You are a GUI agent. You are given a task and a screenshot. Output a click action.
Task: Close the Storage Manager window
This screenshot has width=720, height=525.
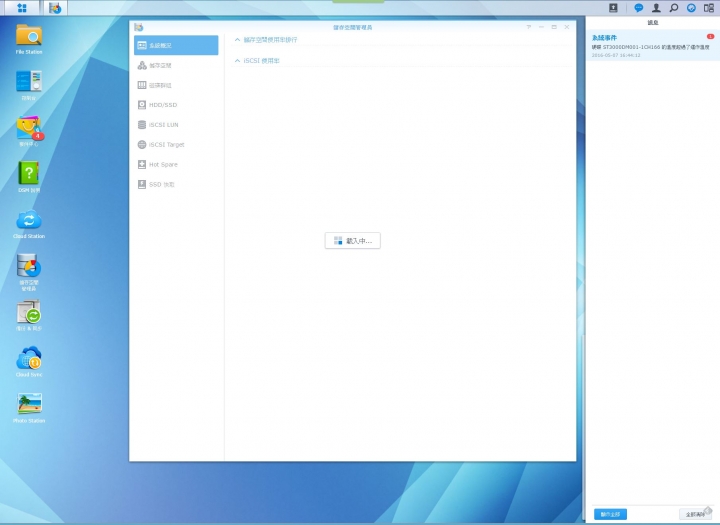[567, 27]
